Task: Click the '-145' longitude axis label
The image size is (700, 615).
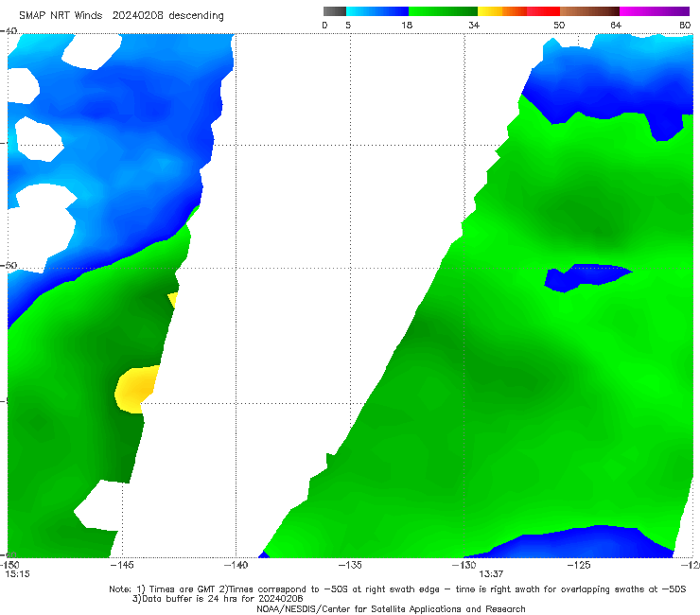Action: point(122,565)
